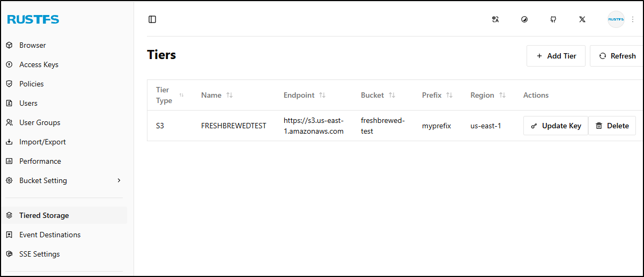
Task: Open the language translation icon
Action: [495, 19]
